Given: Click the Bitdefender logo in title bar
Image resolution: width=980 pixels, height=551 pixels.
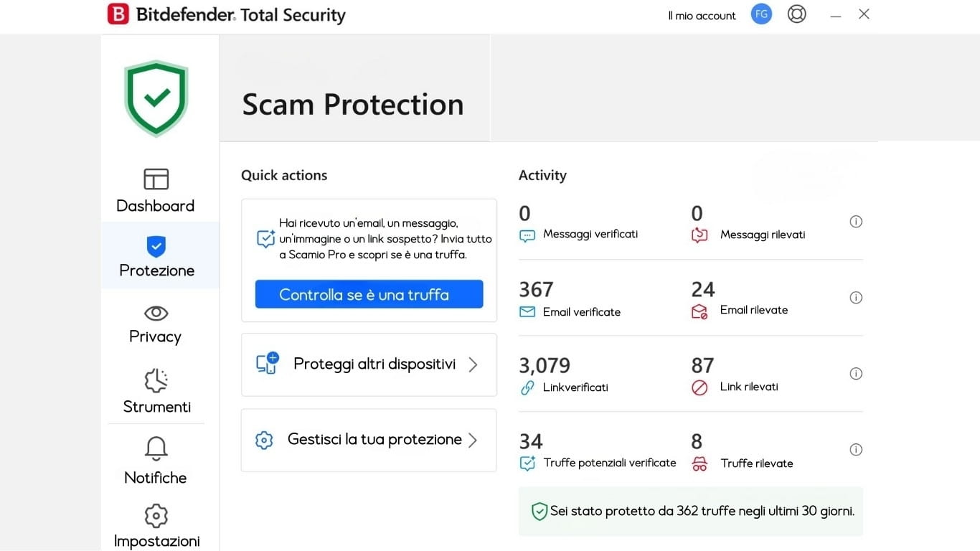Looking at the screenshot, I should pos(118,14).
